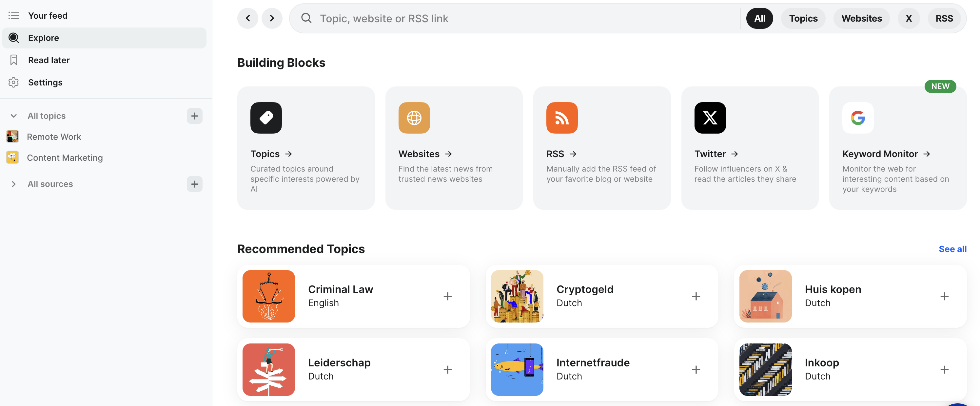This screenshot has width=980, height=406.
Task: Open the Keyword Monitor building block link
Action: point(886,154)
